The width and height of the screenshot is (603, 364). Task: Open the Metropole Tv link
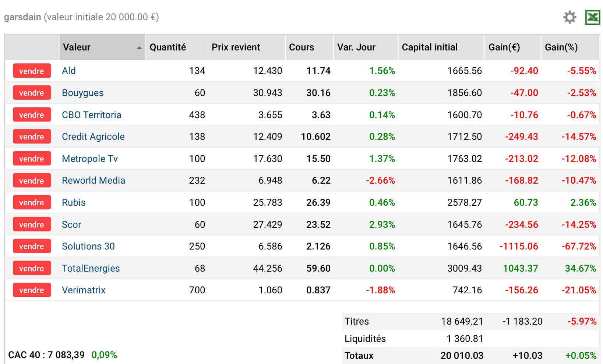(x=90, y=159)
